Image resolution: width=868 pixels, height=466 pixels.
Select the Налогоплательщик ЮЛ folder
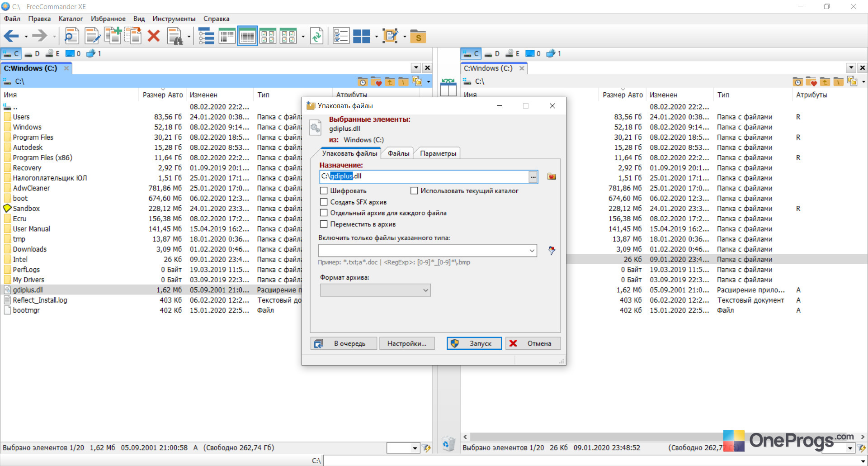[x=50, y=178]
